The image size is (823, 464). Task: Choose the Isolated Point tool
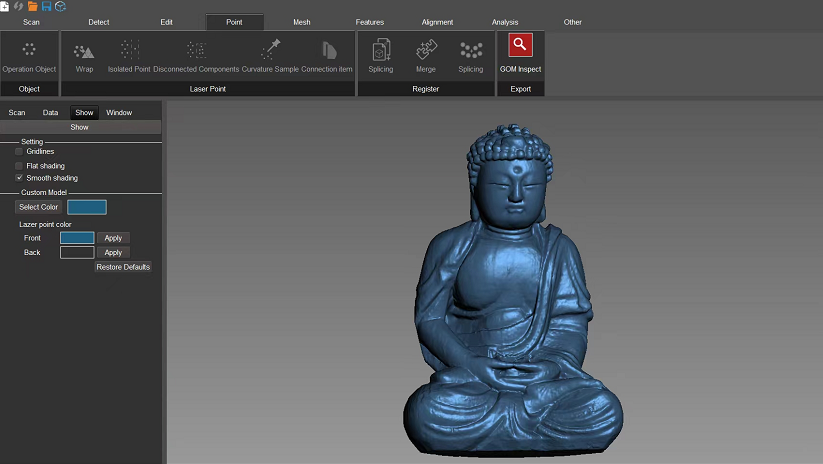[129, 57]
